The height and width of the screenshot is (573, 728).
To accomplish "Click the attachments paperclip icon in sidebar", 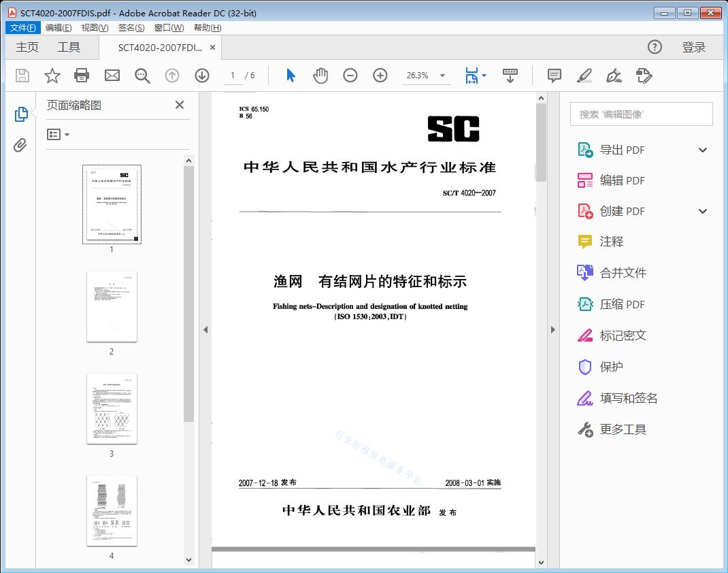I will (20, 143).
